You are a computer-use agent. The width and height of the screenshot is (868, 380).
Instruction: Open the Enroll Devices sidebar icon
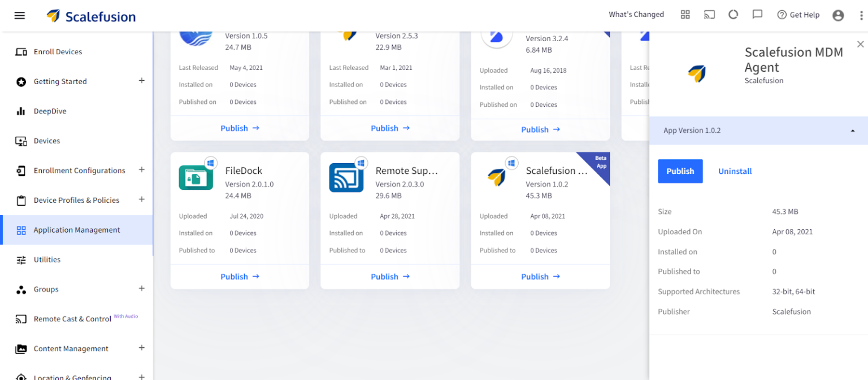[x=20, y=51]
